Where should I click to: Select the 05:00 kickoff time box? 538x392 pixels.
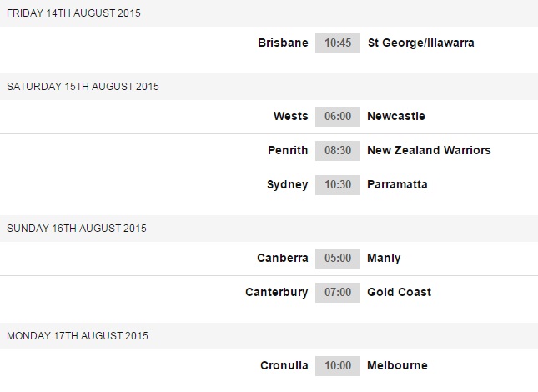point(337,259)
